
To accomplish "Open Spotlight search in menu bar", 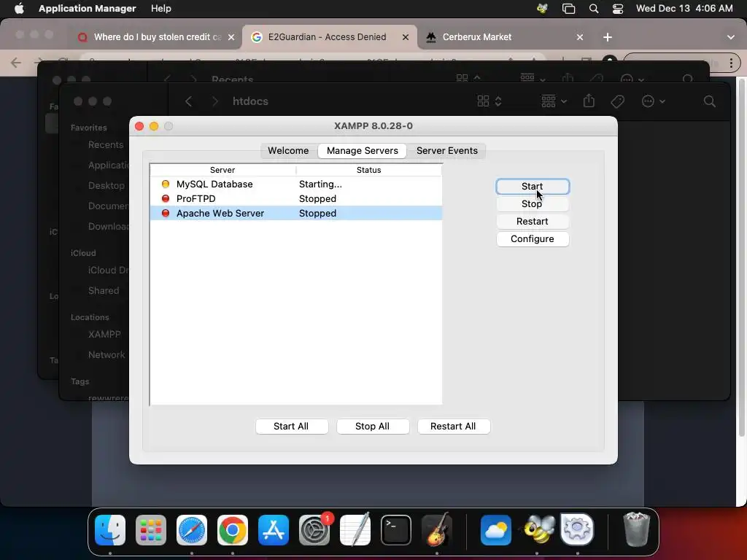I will 594,9.
